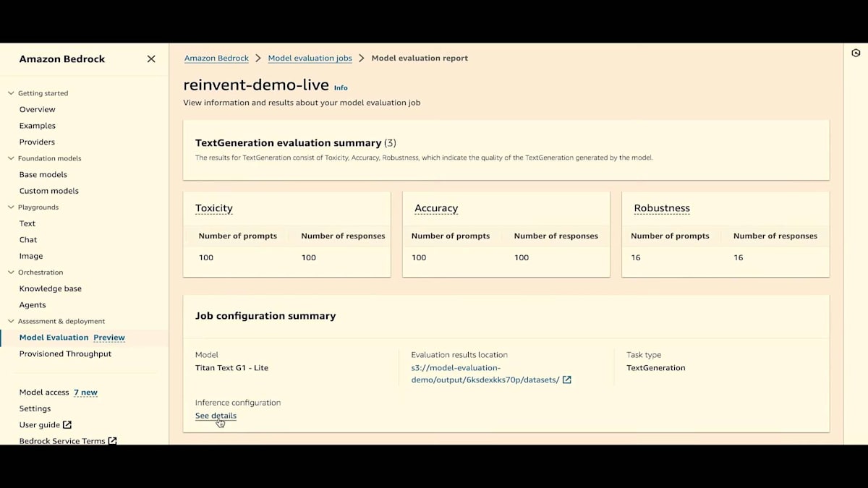Open Knowledge base page
Screen dimensions: 868x488
[51, 288]
